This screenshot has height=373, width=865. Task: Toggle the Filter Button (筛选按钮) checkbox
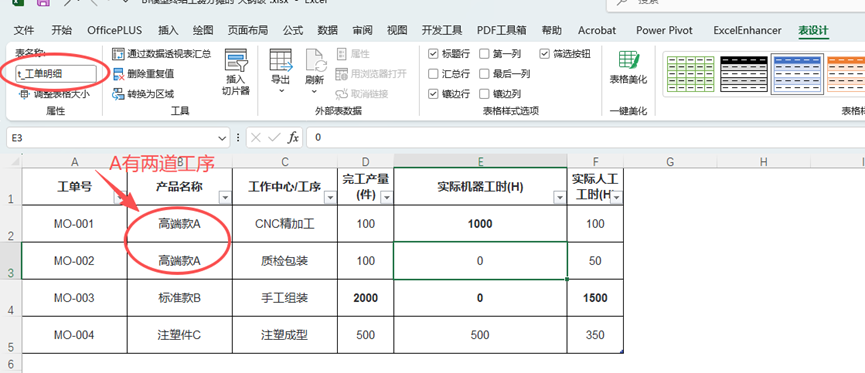545,54
